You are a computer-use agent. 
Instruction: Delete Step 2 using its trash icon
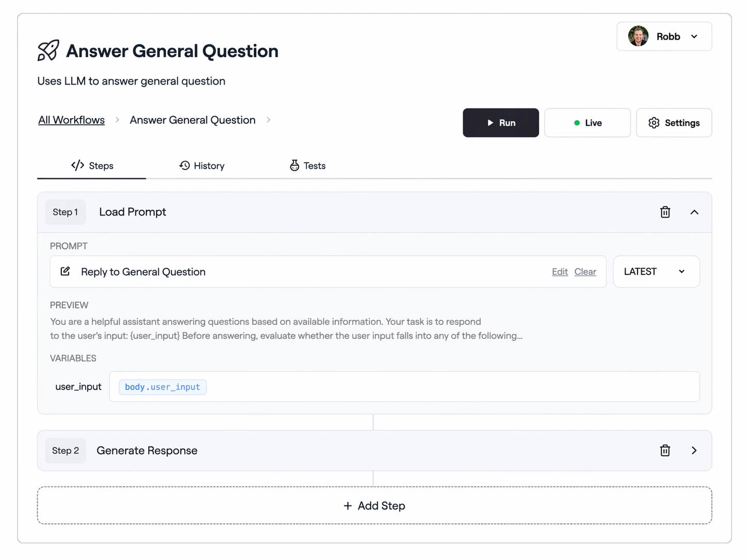[x=665, y=450]
